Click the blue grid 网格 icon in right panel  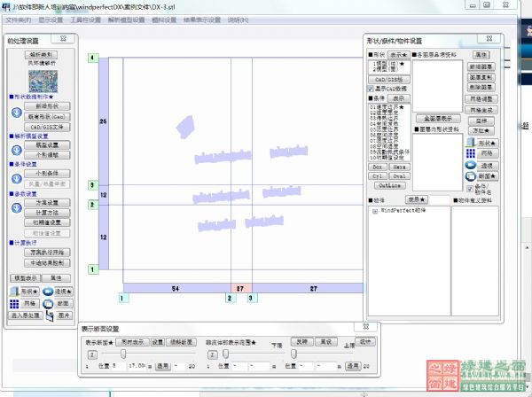(470, 154)
